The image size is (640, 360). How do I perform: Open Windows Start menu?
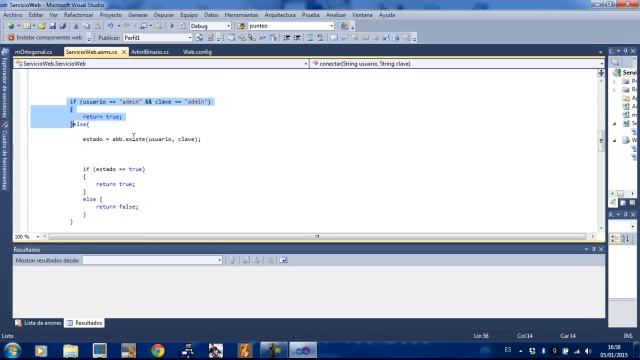click(x=12, y=350)
